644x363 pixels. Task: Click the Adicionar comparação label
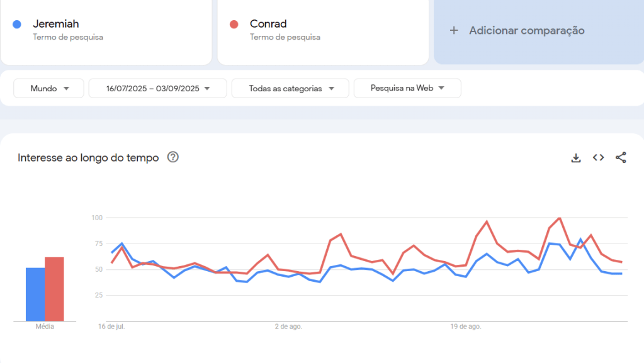(527, 30)
